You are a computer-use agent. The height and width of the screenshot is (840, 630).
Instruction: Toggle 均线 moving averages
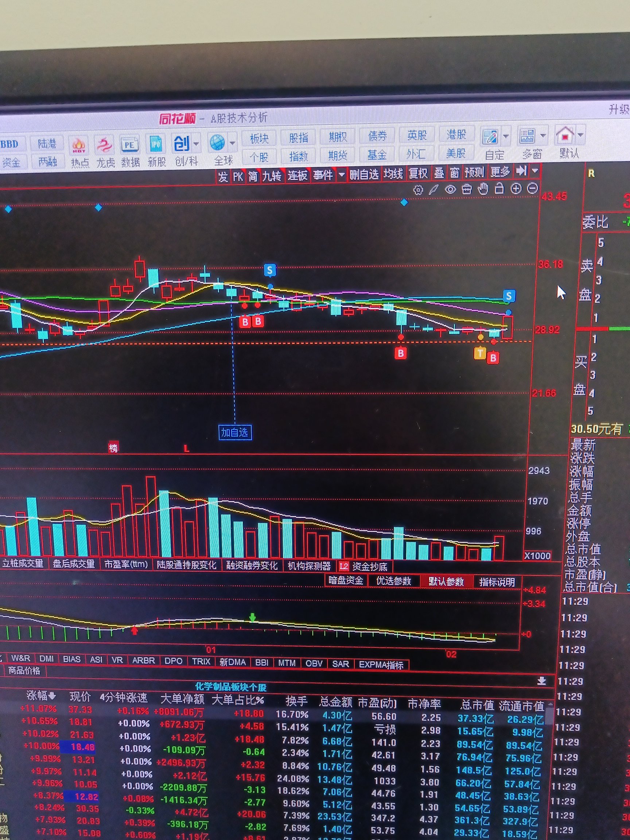pos(393,174)
